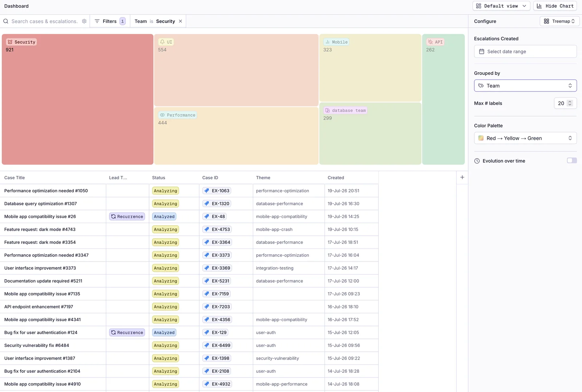The image size is (582, 392).
Task: Click 'Security vulnerability fix #6484' title
Action: pos(37,345)
